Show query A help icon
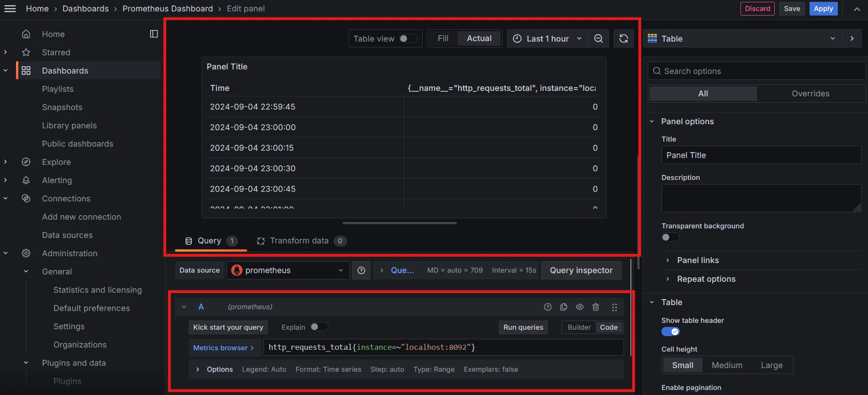Image resolution: width=868 pixels, height=395 pixels. coord(548,307)
